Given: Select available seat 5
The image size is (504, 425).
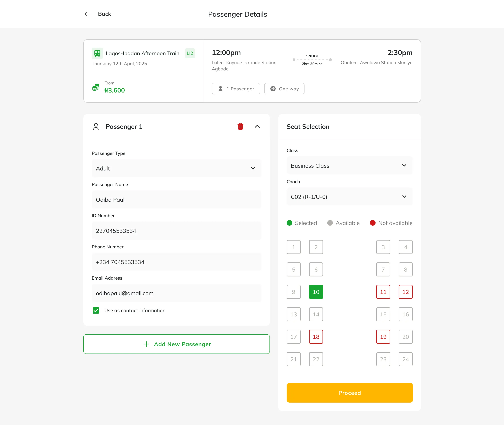Looking at the screenshot, I should (294, 269).
